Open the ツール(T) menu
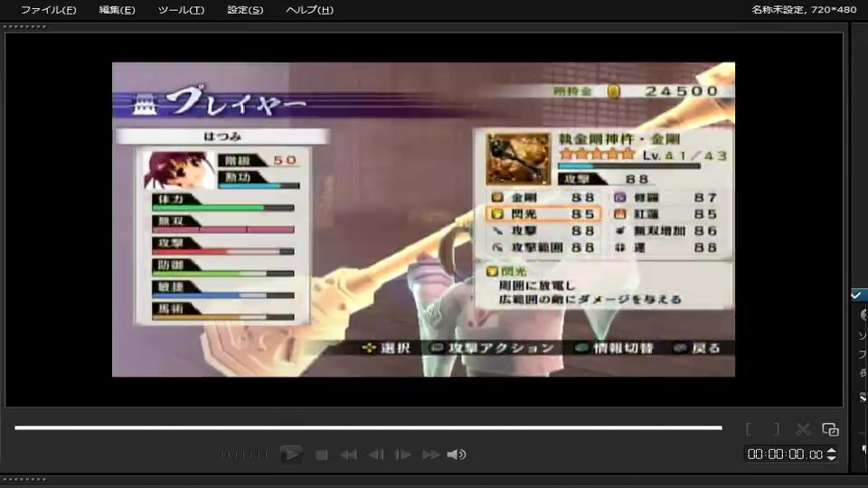 [x=181, y=10]
